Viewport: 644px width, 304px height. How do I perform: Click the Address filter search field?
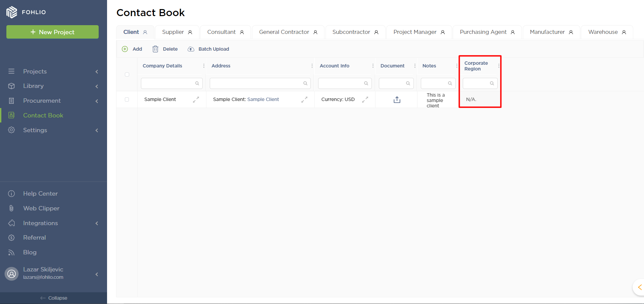point(257,83)
